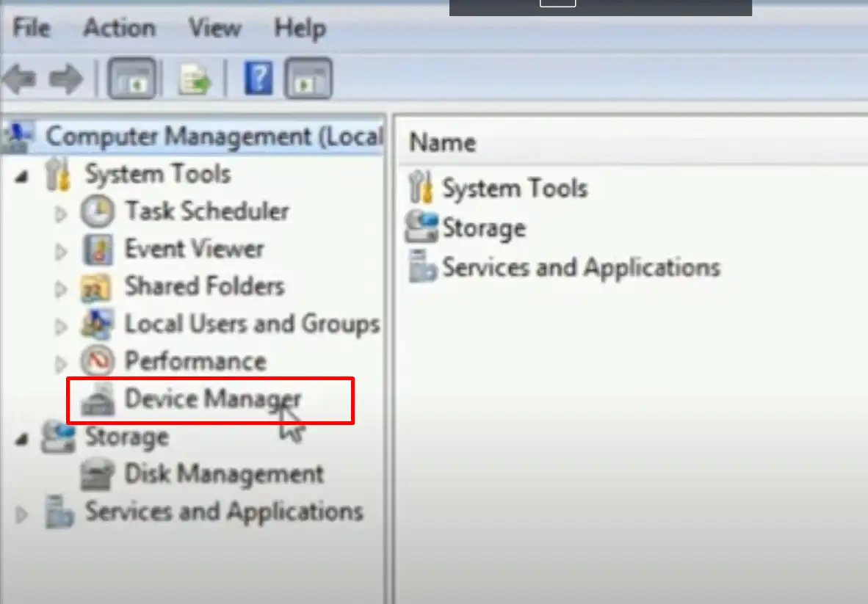The width and height of the screenshot is (868, 604).
Task: Click System Tools icon in right pane
Action: point(421,187)
